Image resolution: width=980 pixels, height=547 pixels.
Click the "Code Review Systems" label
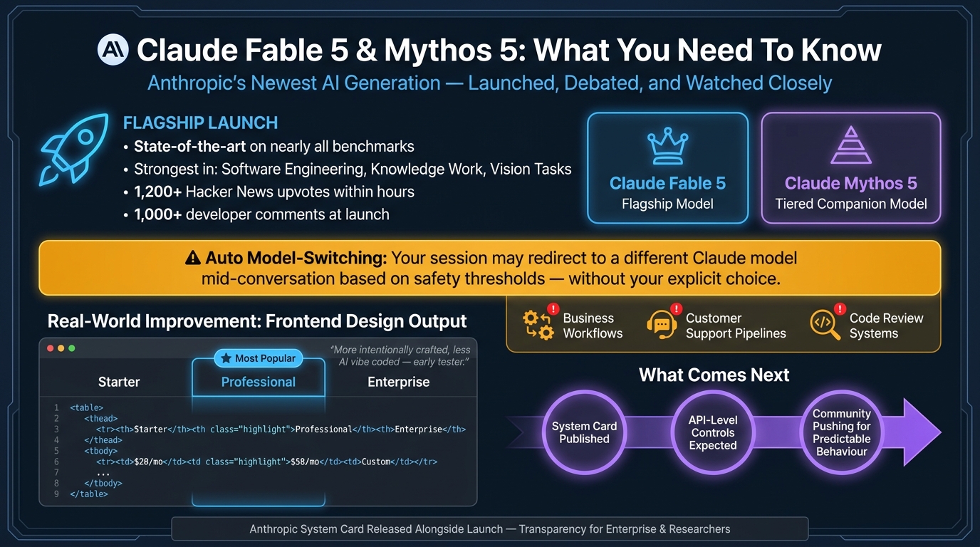point(886,325)
